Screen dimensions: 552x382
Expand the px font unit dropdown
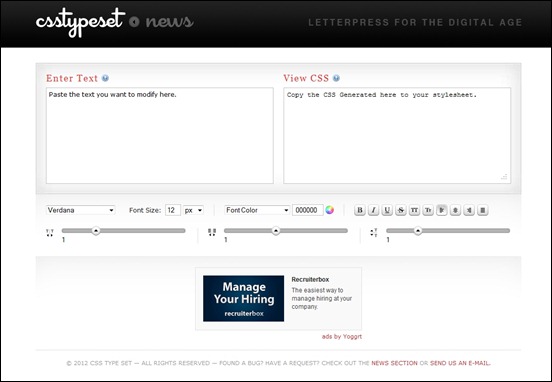193,210
